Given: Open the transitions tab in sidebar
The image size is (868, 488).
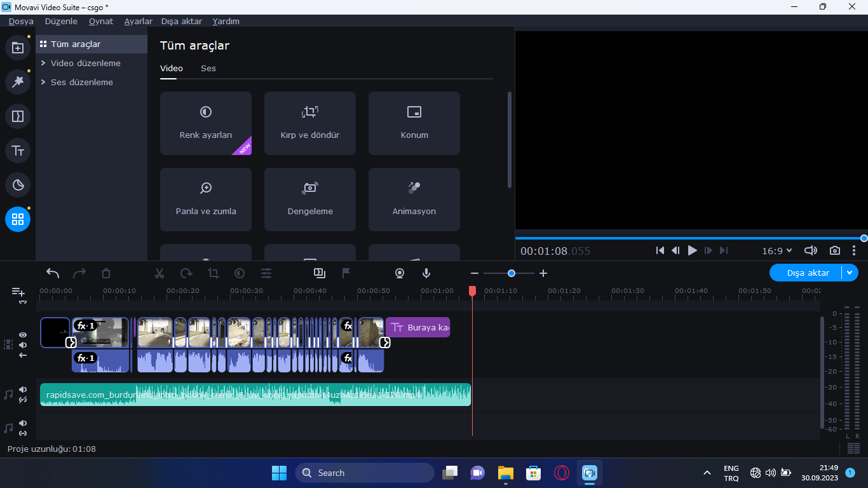Looking at the screenshot, I should (18, 116).
